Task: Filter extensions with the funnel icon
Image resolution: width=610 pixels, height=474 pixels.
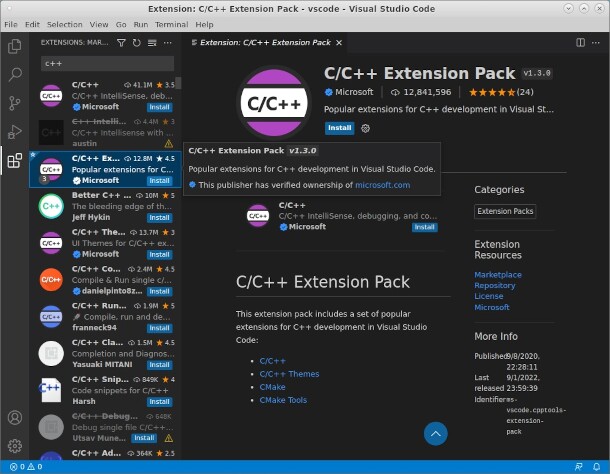Action: point(121,43)
